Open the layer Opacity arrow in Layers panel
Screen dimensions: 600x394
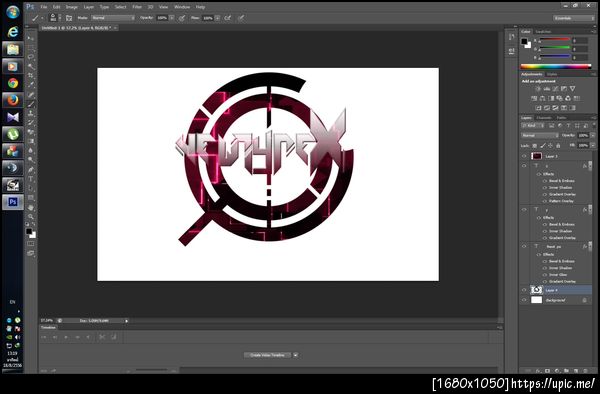click(593, 135)
